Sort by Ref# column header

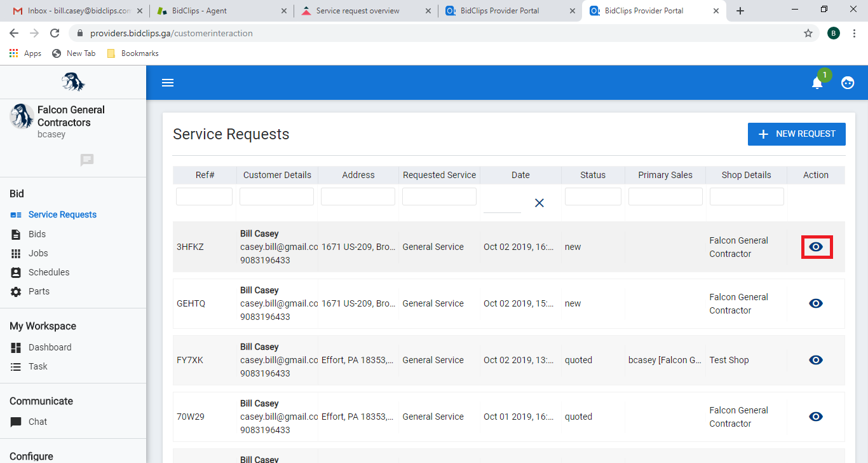tap(205, 175)
